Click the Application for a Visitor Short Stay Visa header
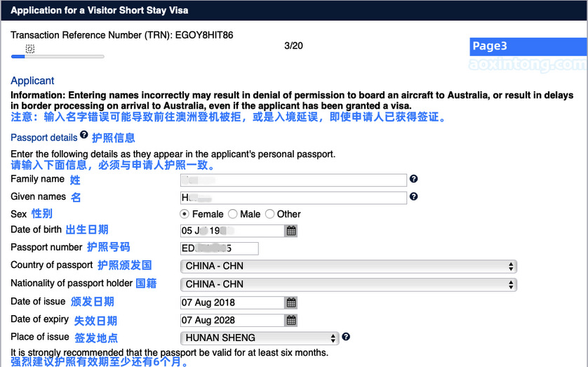The image size is (588, 367). tap(100, 11)
